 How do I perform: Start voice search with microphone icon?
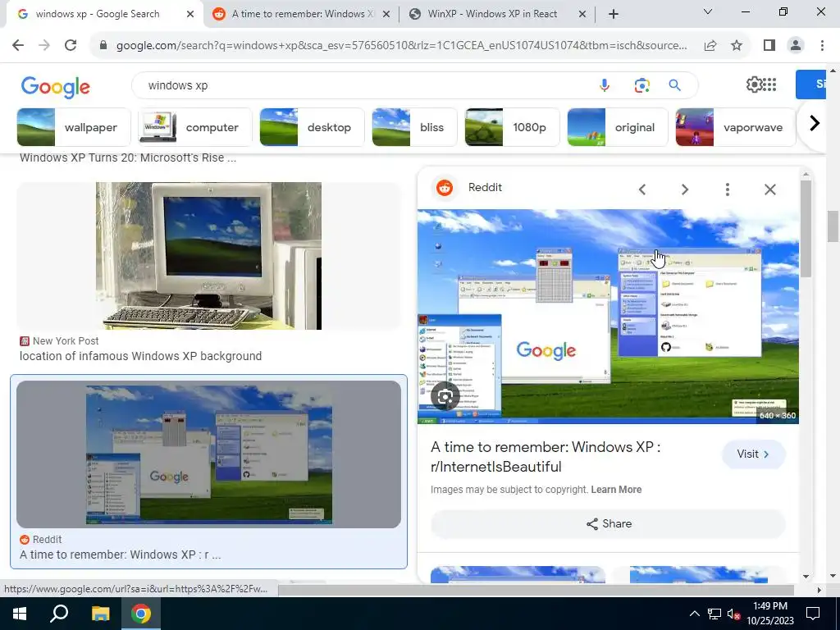(x=605, y=85)
